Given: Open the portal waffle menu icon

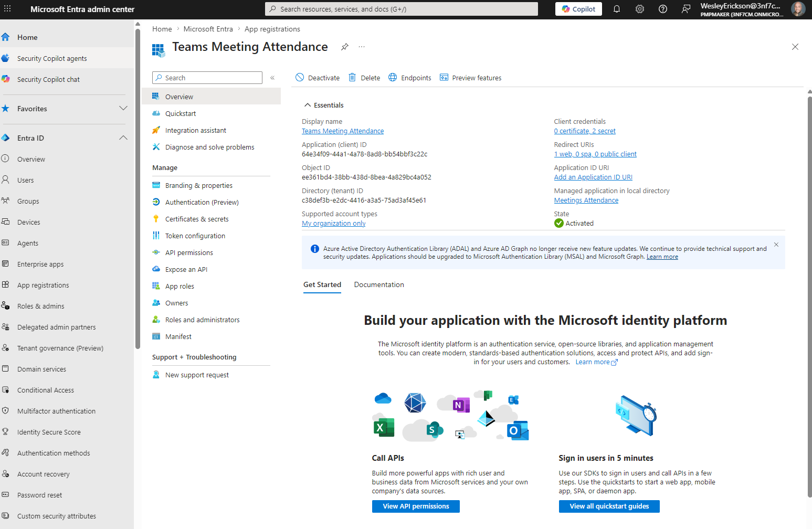Looking at the screenshot, I should [x=7, y=9].
